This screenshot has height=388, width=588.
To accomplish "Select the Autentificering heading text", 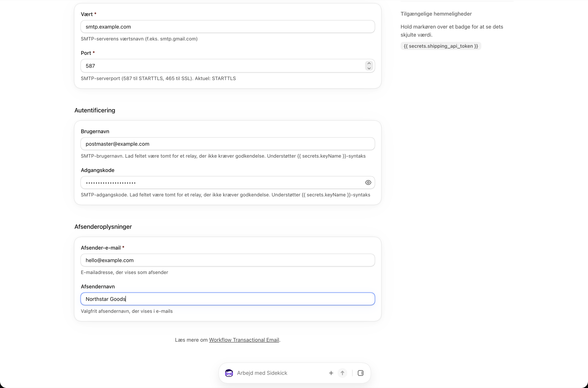I will click(95, 110).
